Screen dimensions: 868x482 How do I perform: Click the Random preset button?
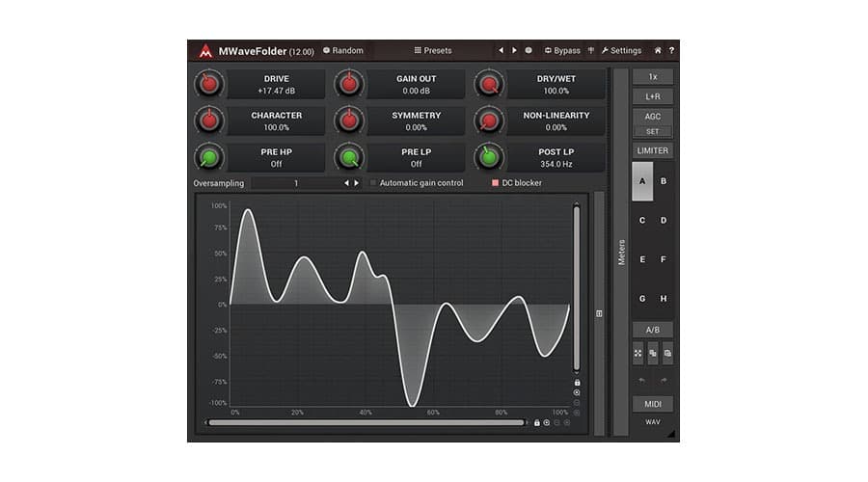click(343, 50)
